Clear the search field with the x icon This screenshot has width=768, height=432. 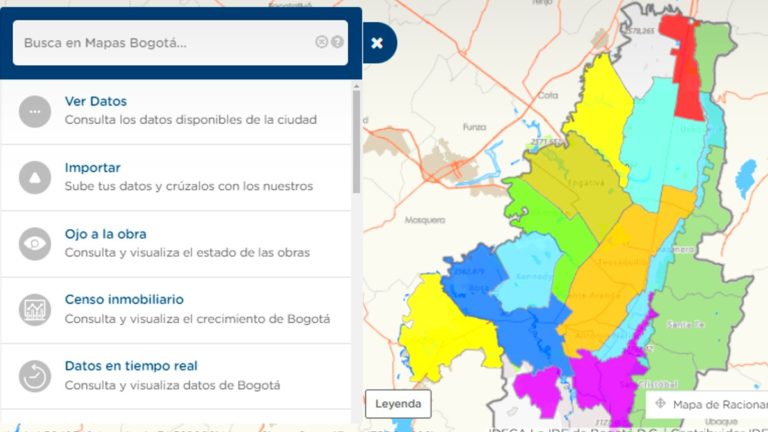point(321,42)
